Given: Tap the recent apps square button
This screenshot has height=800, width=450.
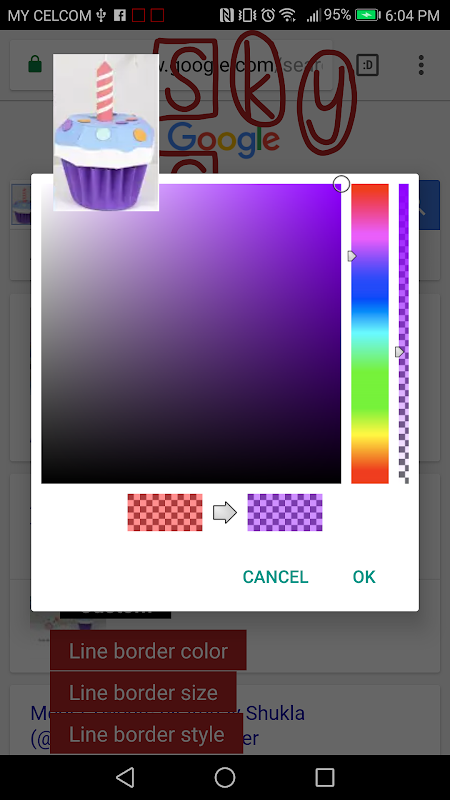Looking at the screenshot, I should 325,778.
